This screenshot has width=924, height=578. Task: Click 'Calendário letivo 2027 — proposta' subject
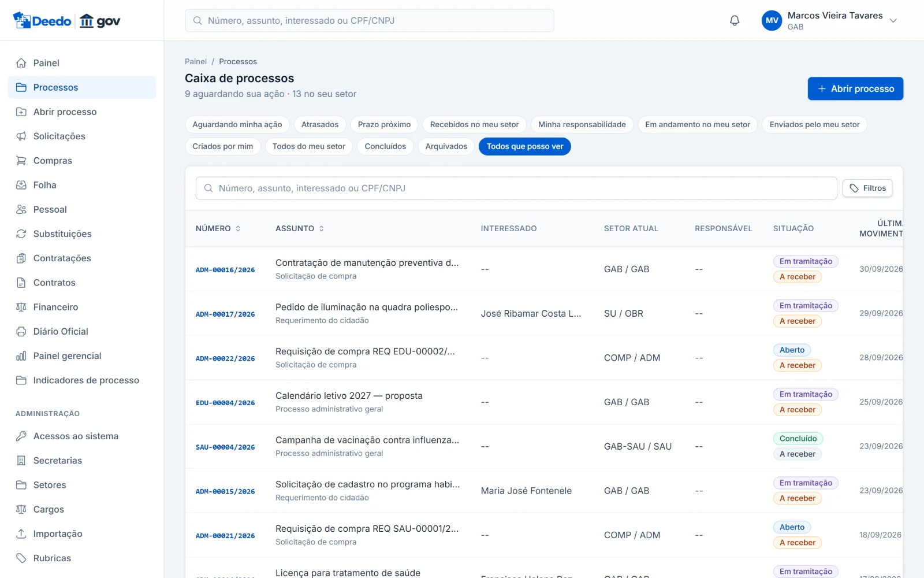click(349, 396)
